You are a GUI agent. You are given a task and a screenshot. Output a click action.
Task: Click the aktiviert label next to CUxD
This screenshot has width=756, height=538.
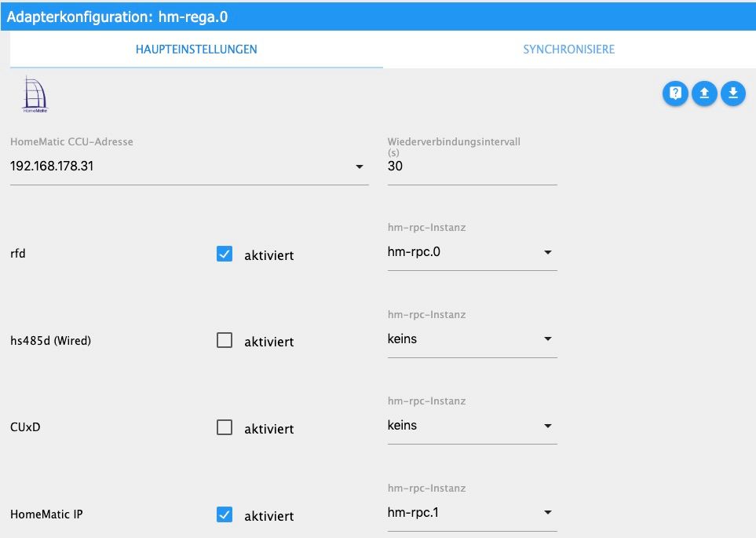point(268,429)
